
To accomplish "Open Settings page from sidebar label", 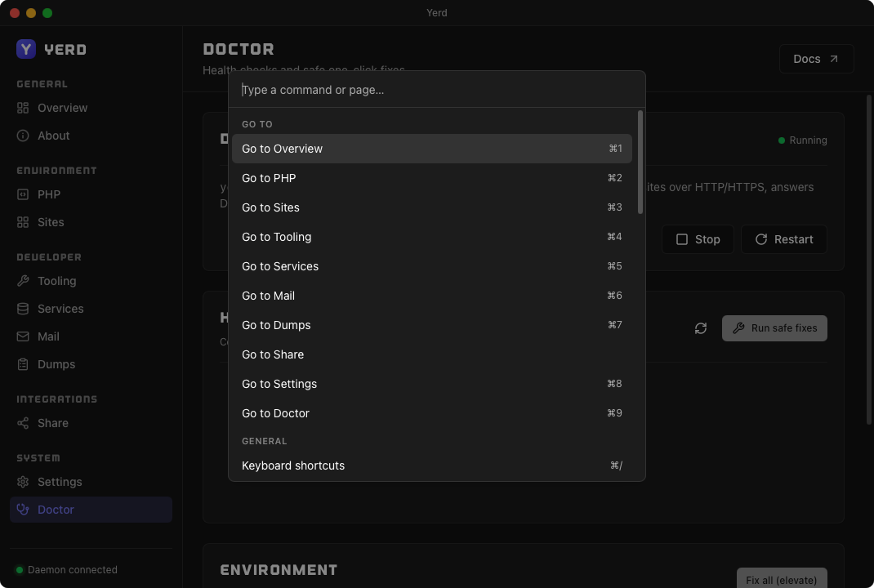I will pyautogui.click(x=60, y=482).
